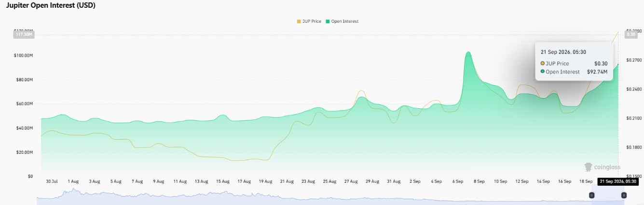Click the 9 Aug date label

tap(158, 181)
